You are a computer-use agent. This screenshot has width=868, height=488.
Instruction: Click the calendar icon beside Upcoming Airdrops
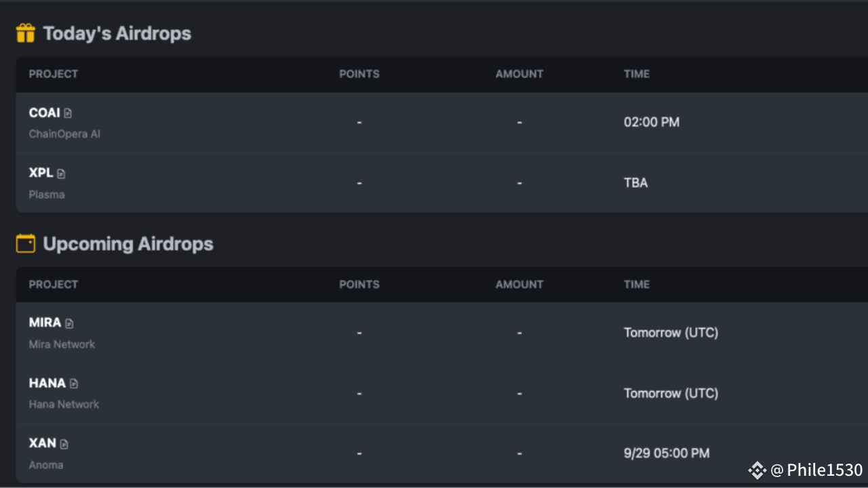click(x=26, y=244)
